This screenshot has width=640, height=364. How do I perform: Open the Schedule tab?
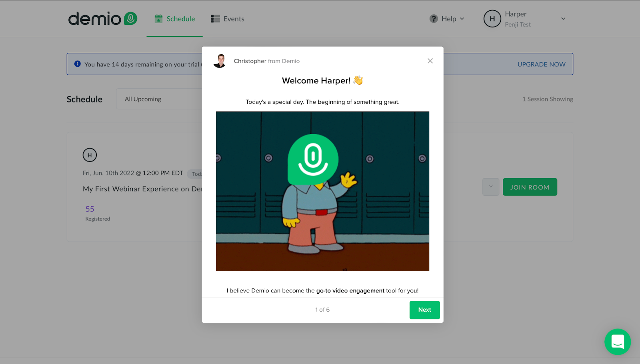click(x=175, y=19)
